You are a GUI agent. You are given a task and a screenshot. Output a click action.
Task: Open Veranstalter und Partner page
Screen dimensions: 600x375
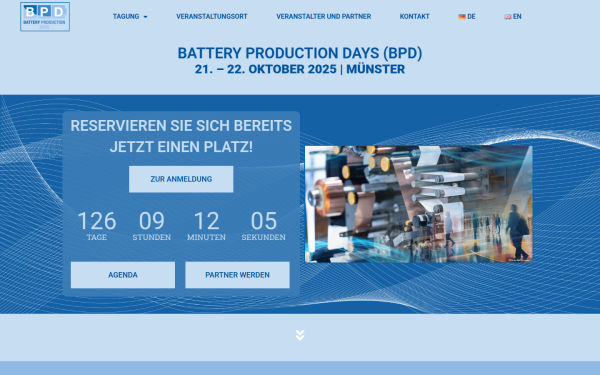pos(324,16)
